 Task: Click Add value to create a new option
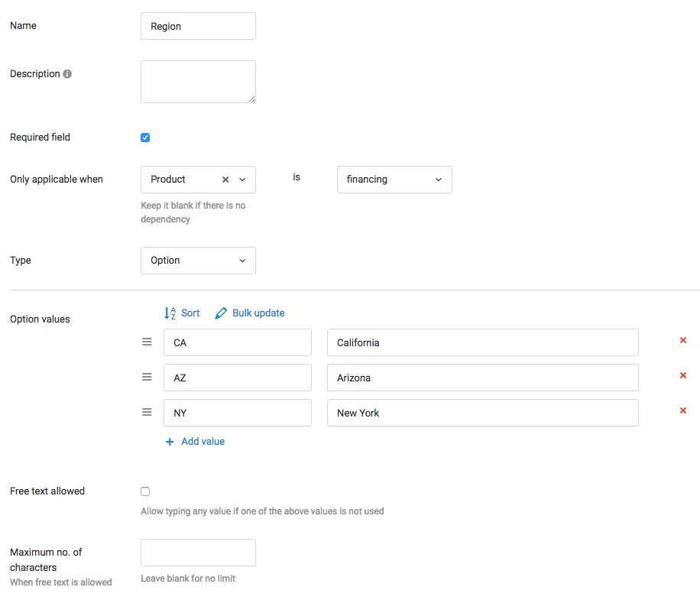(x=195, y=441)
